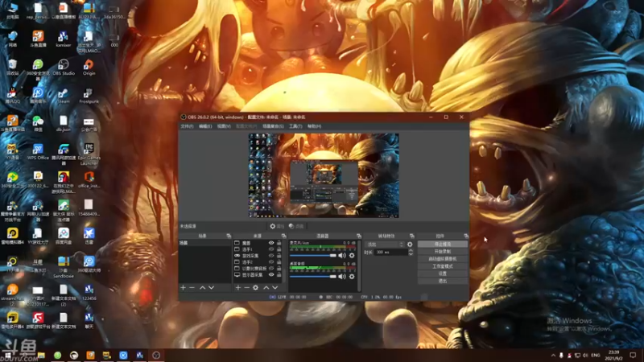The image size is (644, 362).
Task: Toggle the lock on the 显示器采集 source
Action: point(279,274)
